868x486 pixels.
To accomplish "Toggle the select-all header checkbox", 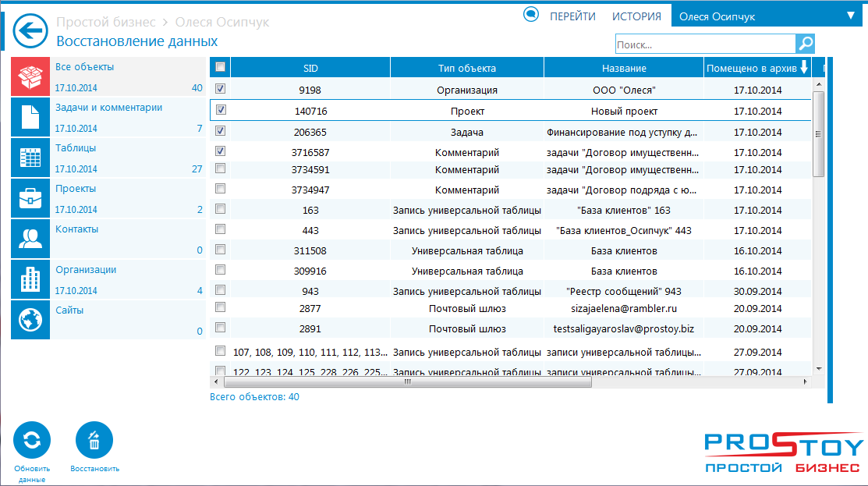I will (220, 67).
